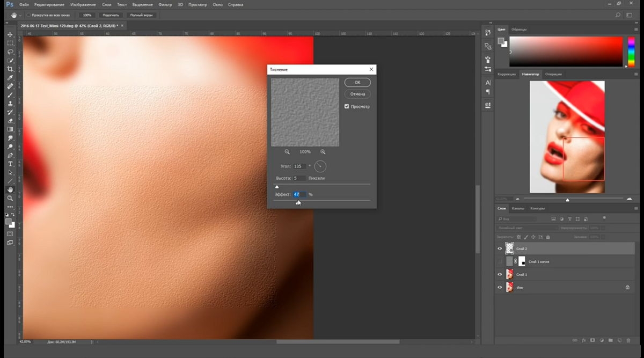Switch to the Каналы tab

[x=518, y=208]
